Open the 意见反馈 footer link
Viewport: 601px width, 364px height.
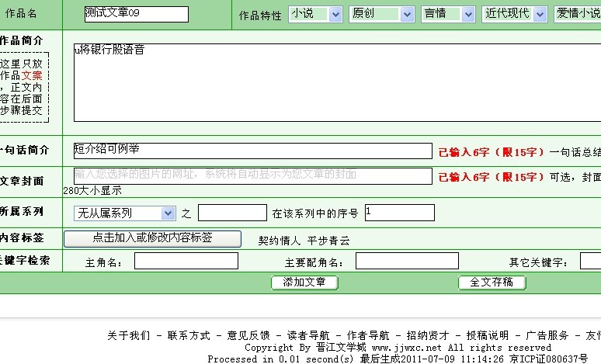[x=248, y=335]
